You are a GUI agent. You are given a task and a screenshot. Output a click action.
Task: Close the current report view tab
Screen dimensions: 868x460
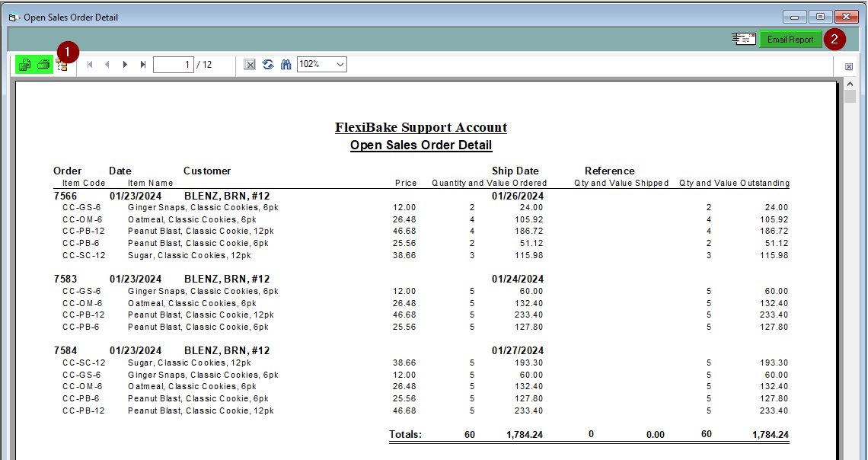click(x=849, y=66)
